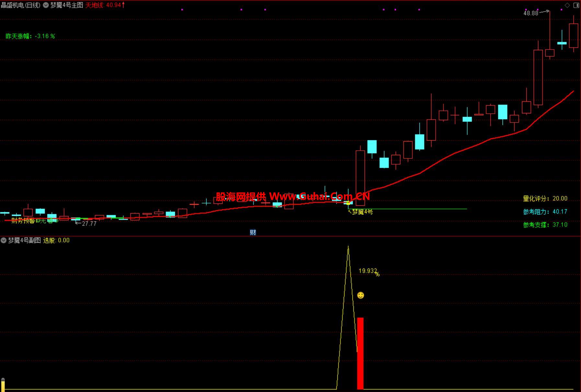Expand the 梦魇4号主图 indicator dropdown

pos(46,5)
